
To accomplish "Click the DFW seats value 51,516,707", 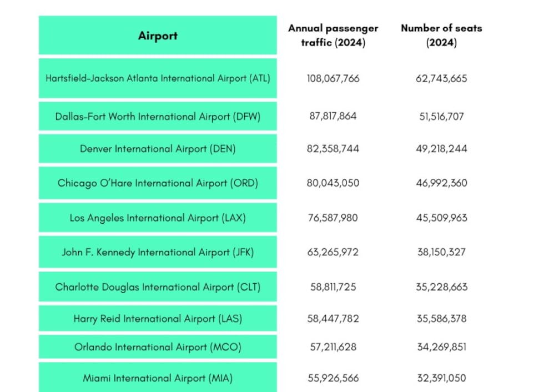I will coord(441,117).
